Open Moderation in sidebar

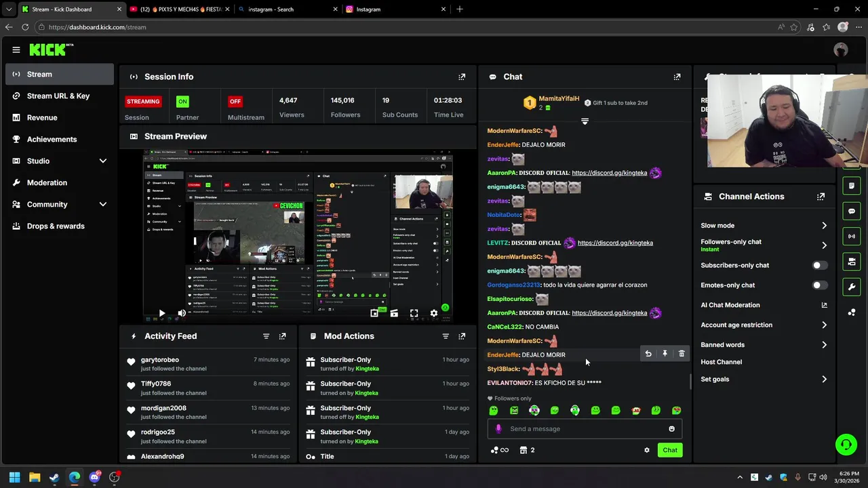click(60, 182)
